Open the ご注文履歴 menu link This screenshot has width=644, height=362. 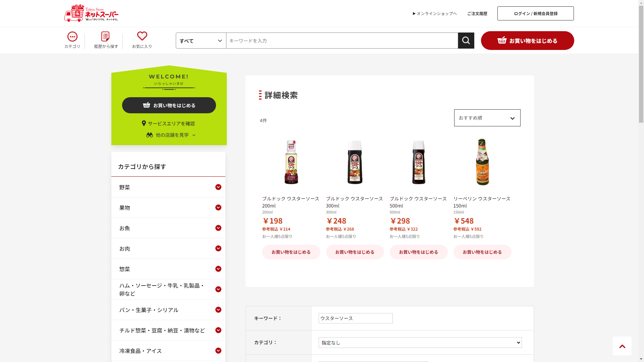tap(477, 13)
